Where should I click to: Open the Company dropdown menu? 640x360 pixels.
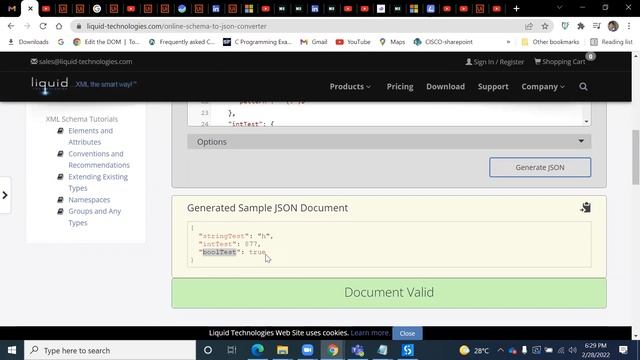tap(543, 87)
